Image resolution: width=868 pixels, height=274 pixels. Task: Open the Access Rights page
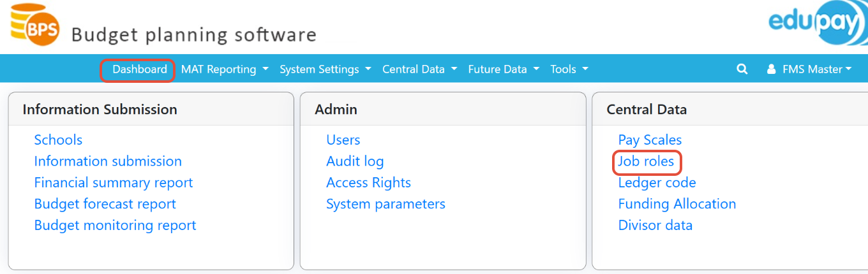[368, 183]
